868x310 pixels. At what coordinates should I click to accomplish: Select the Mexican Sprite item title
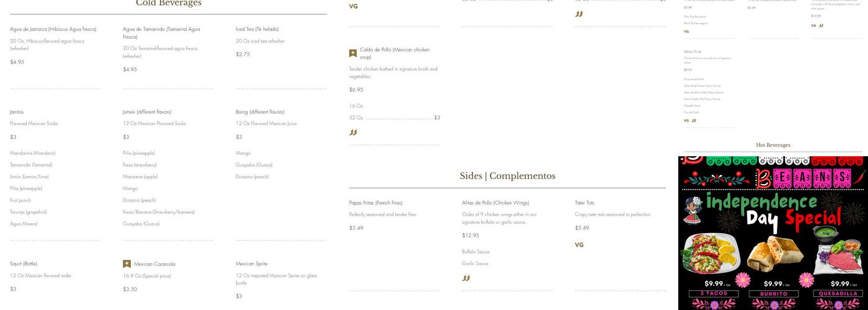coord(252,264)
